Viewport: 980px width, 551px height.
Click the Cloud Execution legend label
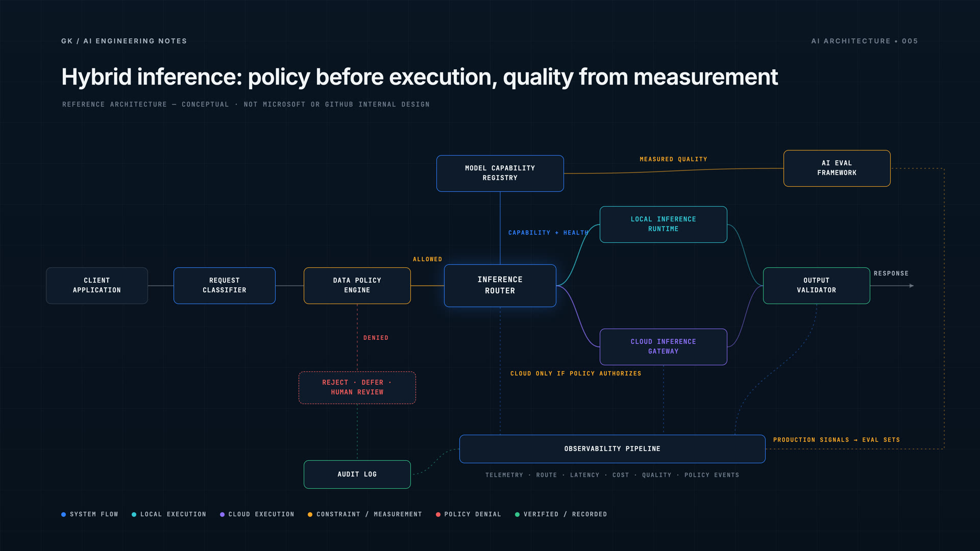[x=261, y=514]
